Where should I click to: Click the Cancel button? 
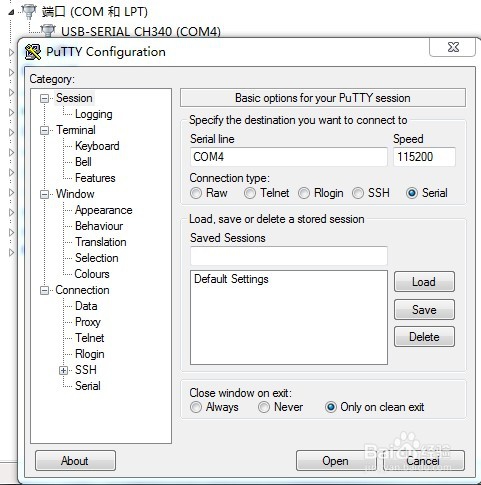click(423, 461)
